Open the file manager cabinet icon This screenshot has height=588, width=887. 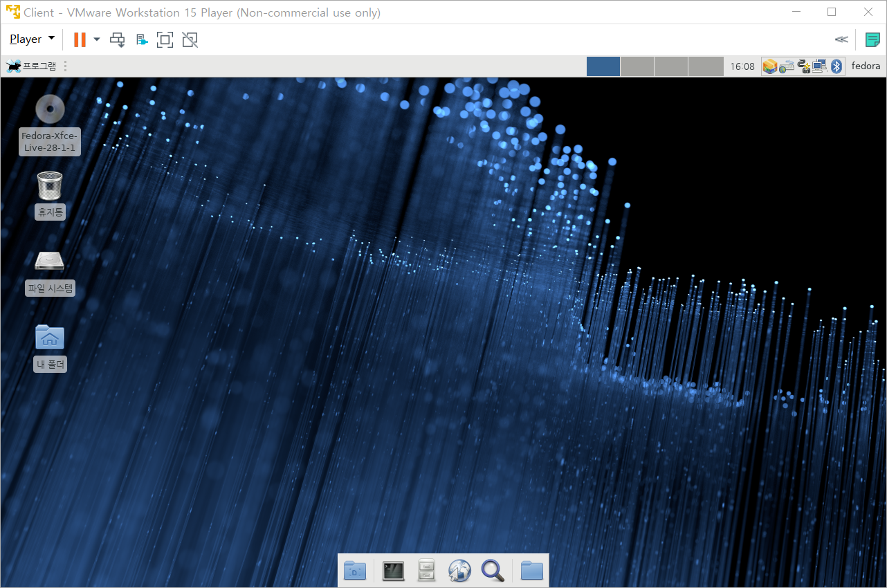[427, 571]
